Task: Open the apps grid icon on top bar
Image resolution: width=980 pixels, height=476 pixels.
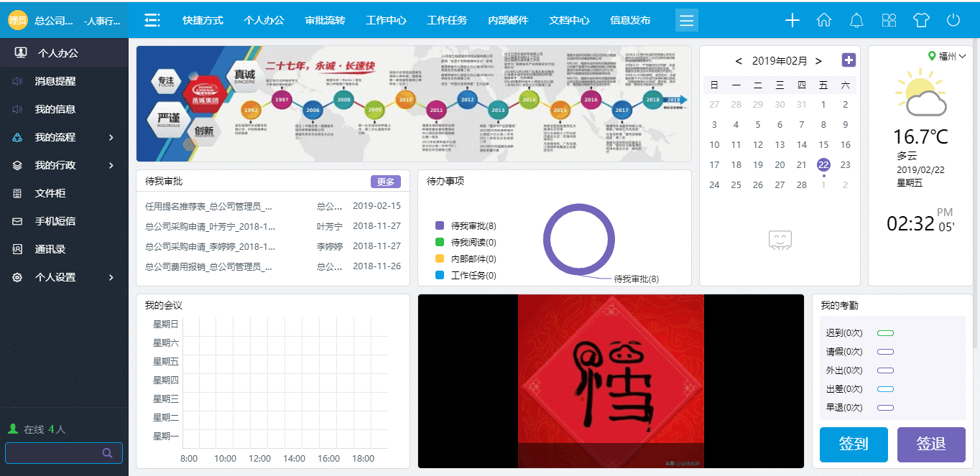Action: [x=889, y=20]
